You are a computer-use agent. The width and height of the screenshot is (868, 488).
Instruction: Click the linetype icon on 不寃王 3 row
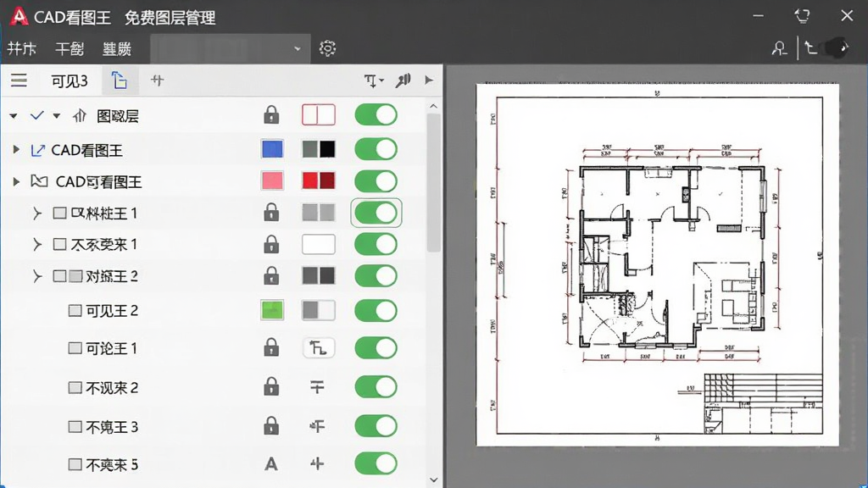[x=317, y=426]
